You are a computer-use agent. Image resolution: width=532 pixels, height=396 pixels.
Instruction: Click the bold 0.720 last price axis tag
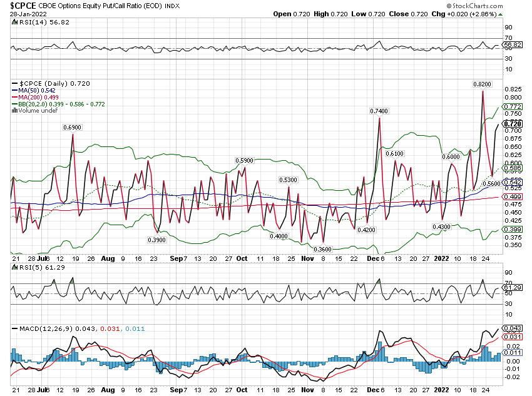tap(513, 124)
